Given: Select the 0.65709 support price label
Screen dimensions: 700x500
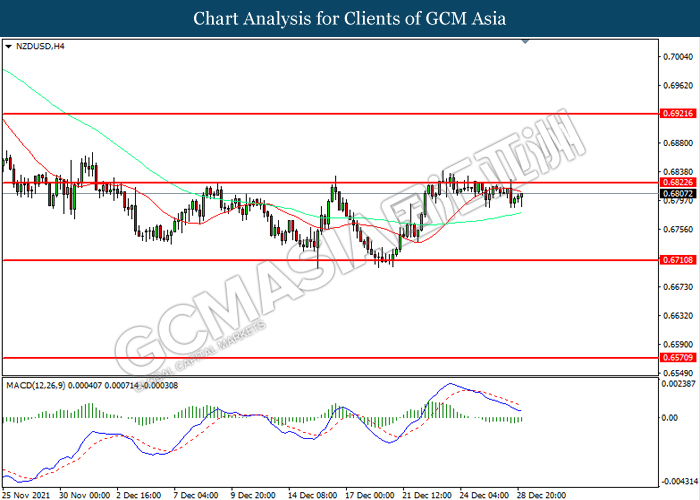Looking at the screenshot, I should 678,358.
